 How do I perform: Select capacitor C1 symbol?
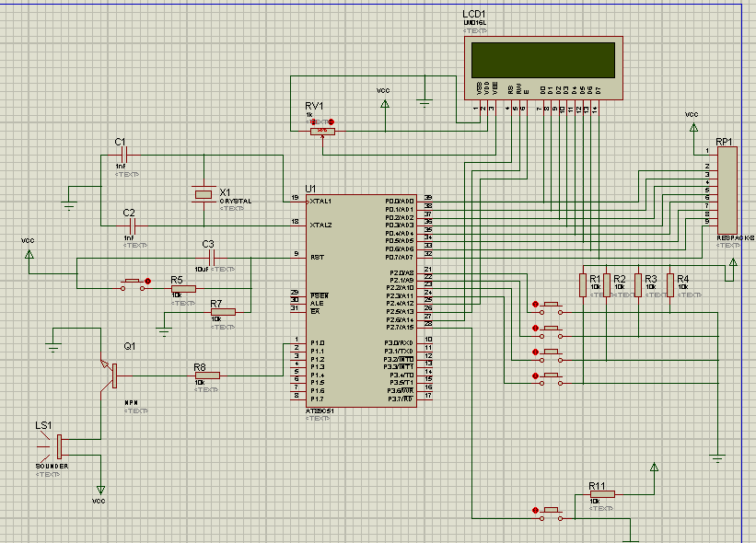coord(123,156)
